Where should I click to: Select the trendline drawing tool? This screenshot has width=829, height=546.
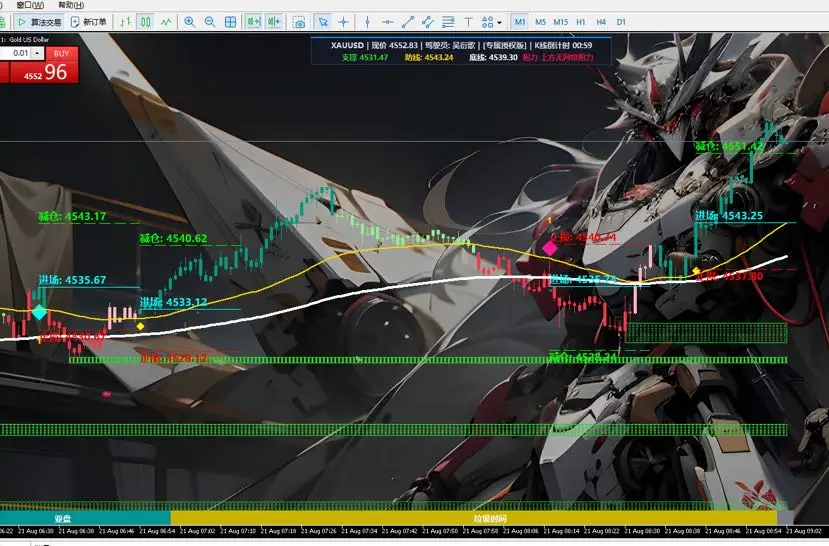click(408, 22)
